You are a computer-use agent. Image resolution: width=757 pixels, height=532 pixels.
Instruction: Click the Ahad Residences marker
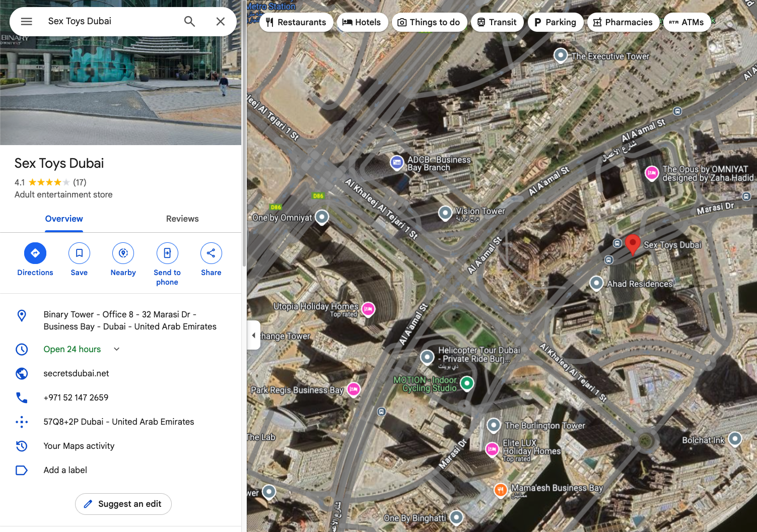[x=596, y=283]
